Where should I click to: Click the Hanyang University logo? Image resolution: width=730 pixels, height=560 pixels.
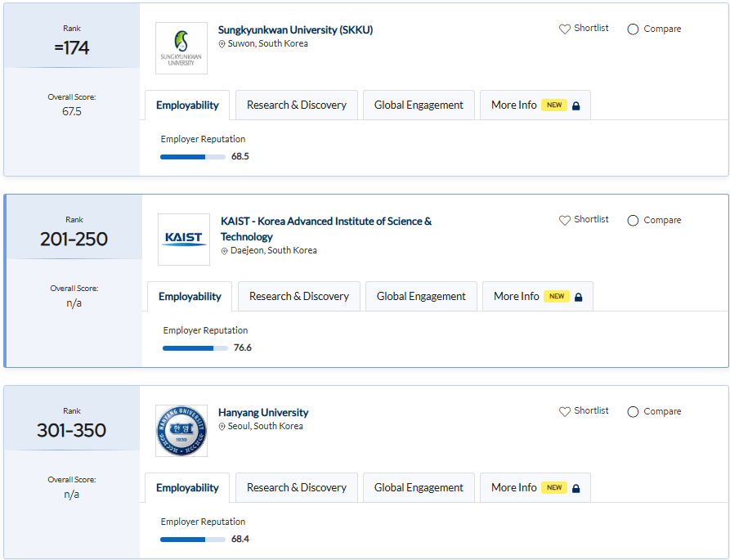pyautogui.click(x=181, y=431)
